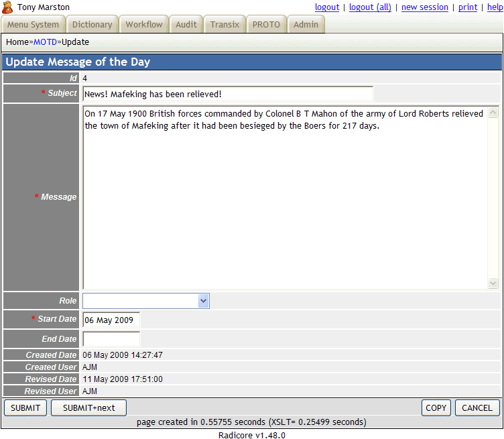
Task: Click the print link
Action: tap(468, 7)
